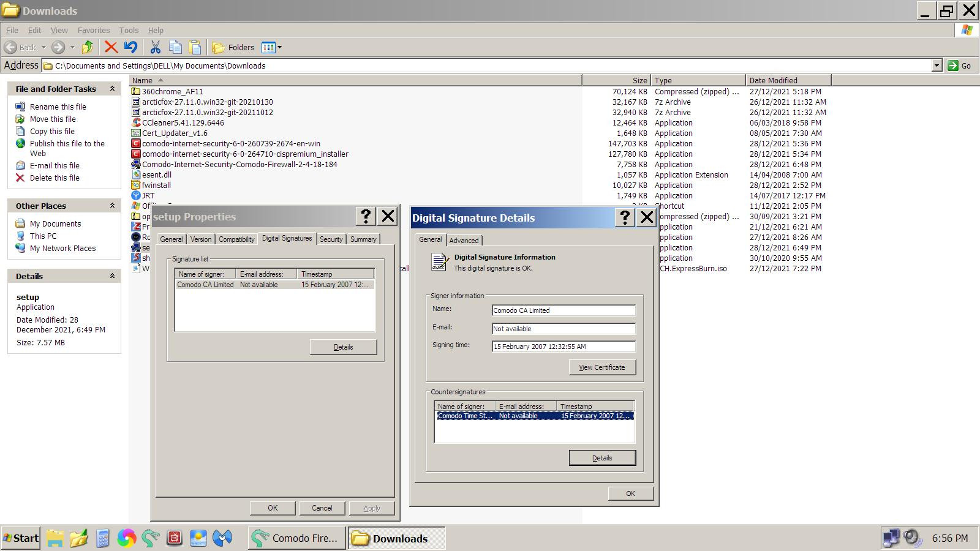Expand the Address bar dropdown
The image size is (980, 551).
[x=937, y=66]
